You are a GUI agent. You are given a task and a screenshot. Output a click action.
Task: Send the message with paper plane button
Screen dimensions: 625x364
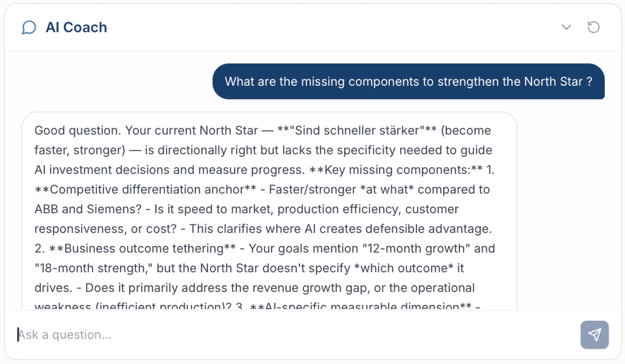click(x=594, y=335)
